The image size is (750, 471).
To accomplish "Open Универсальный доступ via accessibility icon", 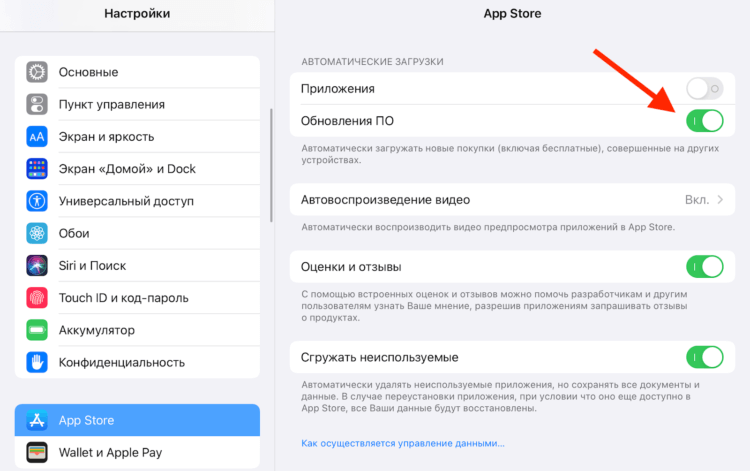I will pos(37,201).
